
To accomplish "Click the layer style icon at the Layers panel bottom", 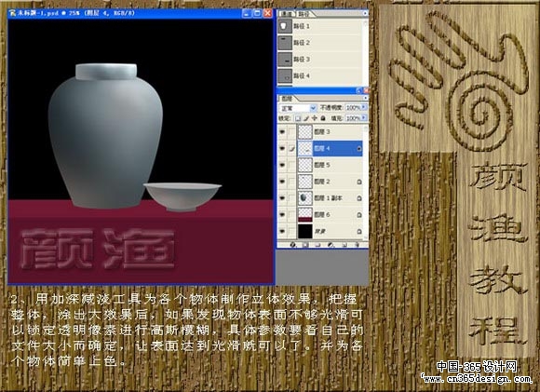I will click(x=292, y=245).
